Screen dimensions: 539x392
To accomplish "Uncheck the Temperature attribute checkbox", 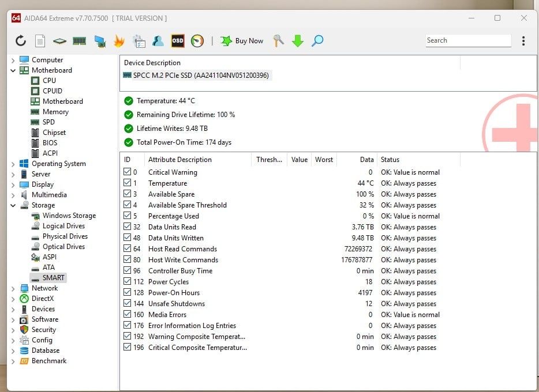I will pyautogui.click(x=127, y=183).
